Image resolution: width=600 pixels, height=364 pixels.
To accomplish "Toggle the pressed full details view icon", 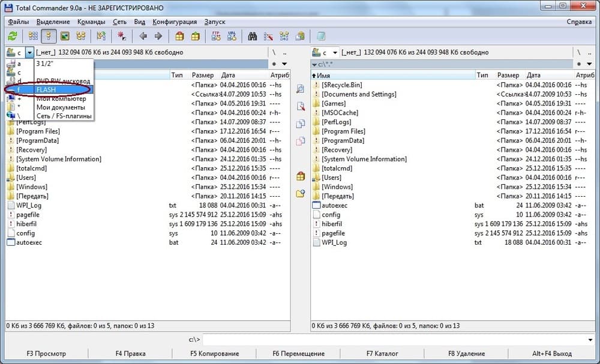I will (49, 37).
